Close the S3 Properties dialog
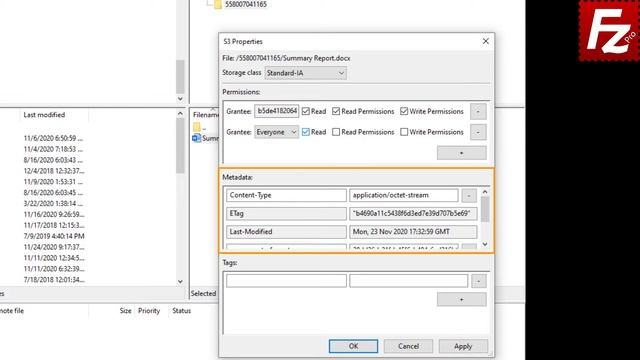This screenshot has height=360, width=640. 485,41
